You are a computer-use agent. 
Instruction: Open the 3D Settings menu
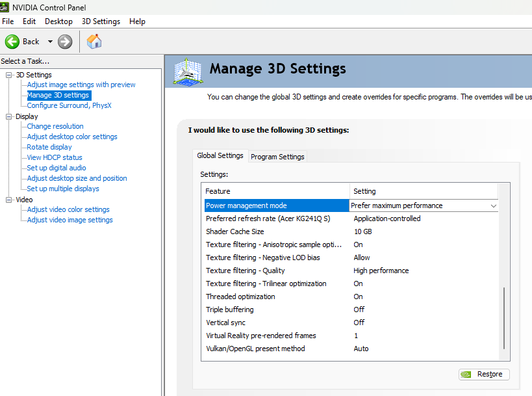coord(101,21)
